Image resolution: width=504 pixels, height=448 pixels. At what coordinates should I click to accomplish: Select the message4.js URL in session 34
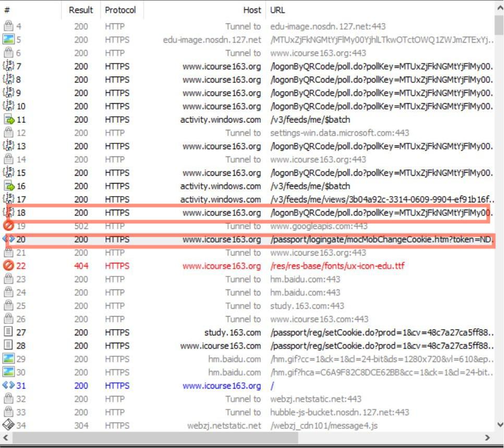(x=323, y=426)
